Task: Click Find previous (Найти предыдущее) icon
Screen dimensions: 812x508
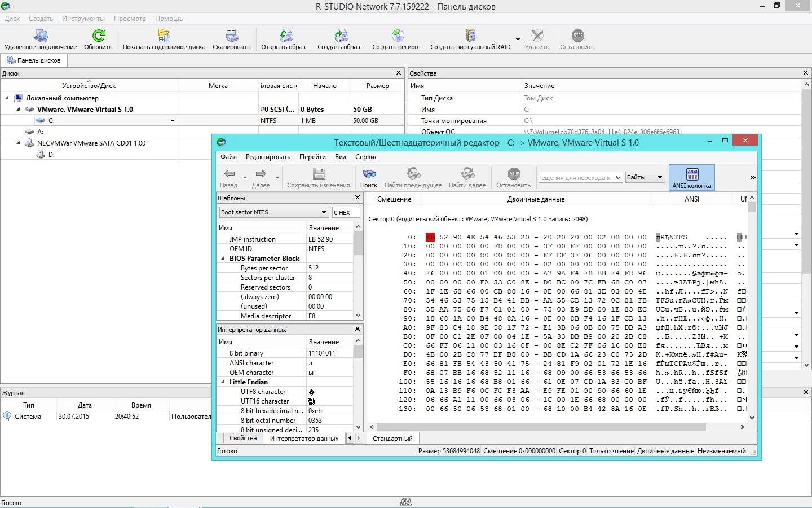Action: 413,174
